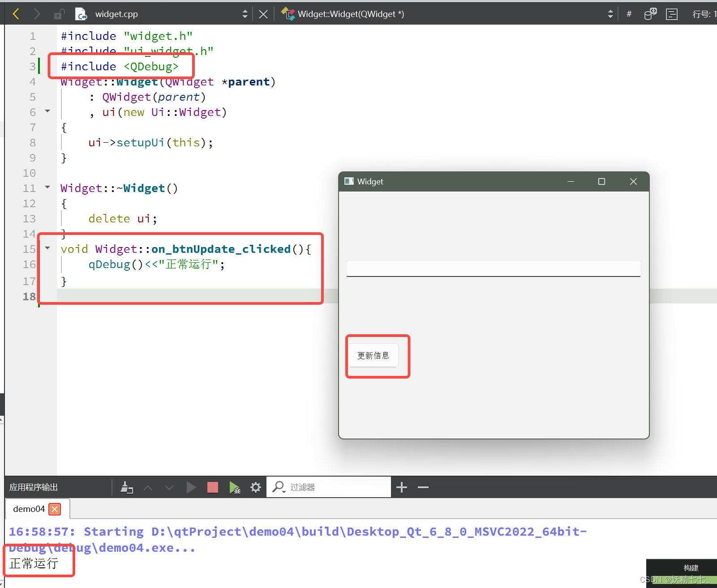Image resolution: width=717 pixels, height=588 pixels.
Task: Click the 正常运行 output line
Action: (x=34, y=563)
